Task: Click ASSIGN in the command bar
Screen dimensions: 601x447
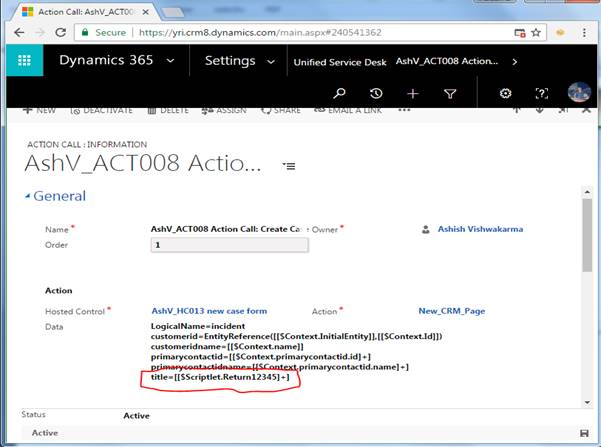Action: (x=224, y=110)
